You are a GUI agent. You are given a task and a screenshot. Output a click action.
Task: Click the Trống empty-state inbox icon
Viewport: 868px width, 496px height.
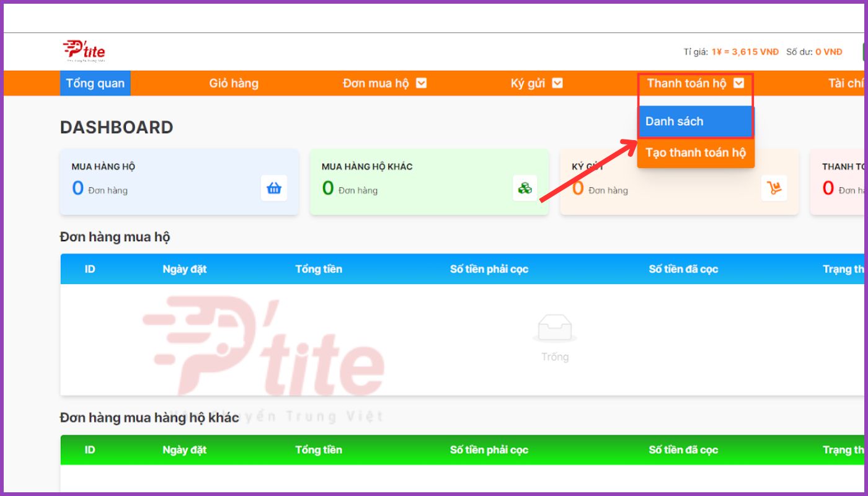click(555, 329)
